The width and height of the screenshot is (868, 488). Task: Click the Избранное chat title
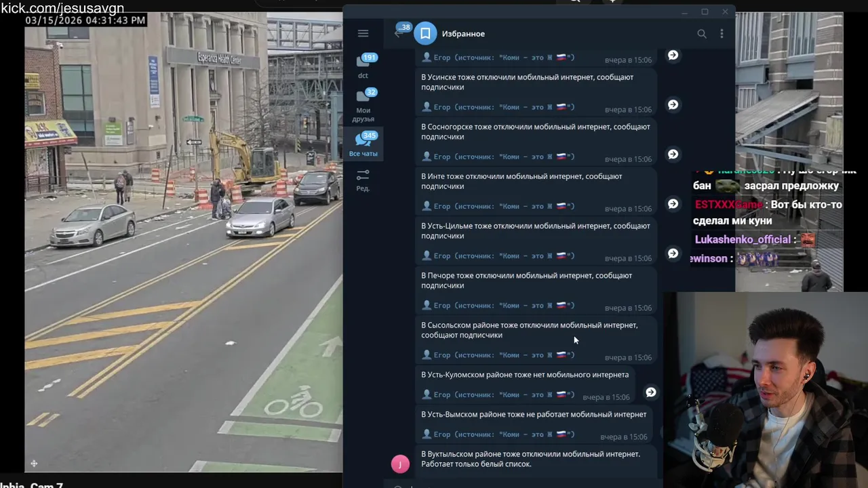(x=463, y=34)
